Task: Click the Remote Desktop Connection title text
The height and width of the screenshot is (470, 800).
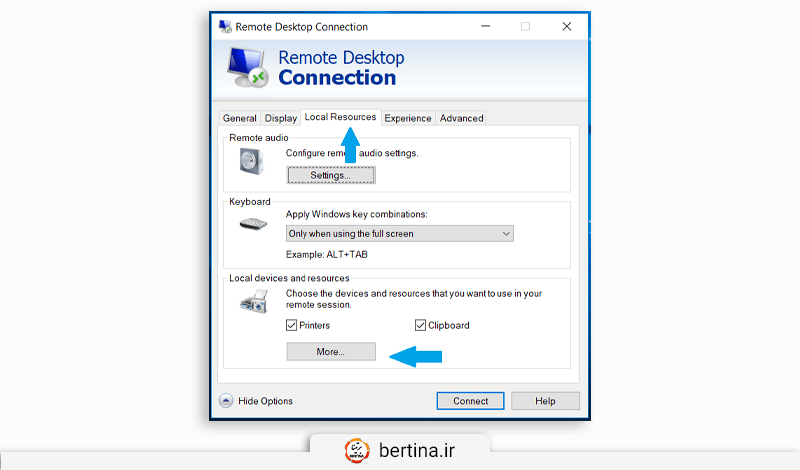Action: pyautogui.click(x=302, y=27)
